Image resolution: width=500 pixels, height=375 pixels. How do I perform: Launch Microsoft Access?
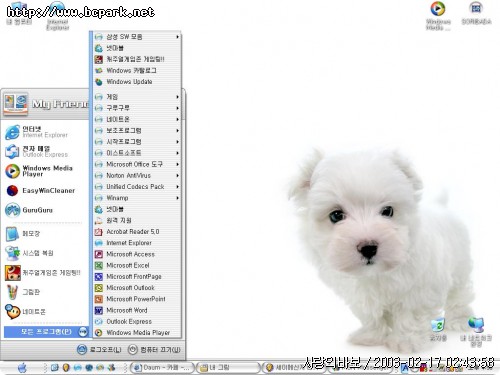[x=137, y=254]
